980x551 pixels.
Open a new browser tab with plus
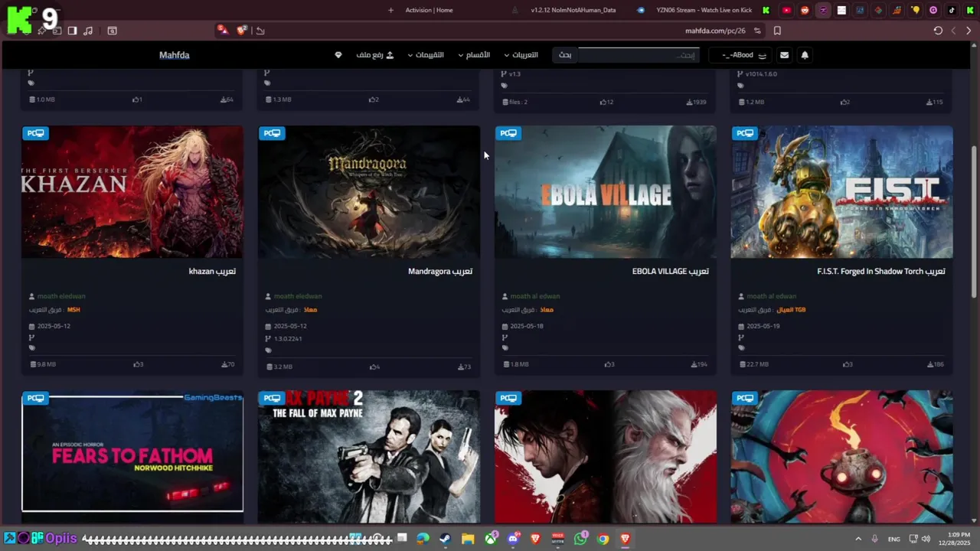point(390,10)
